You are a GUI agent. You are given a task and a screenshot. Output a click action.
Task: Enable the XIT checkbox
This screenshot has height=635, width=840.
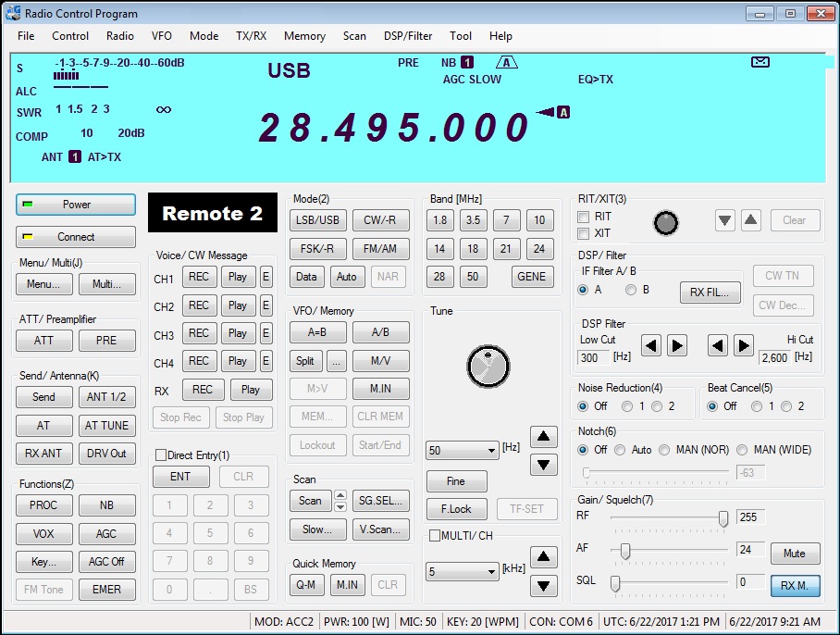584,233
